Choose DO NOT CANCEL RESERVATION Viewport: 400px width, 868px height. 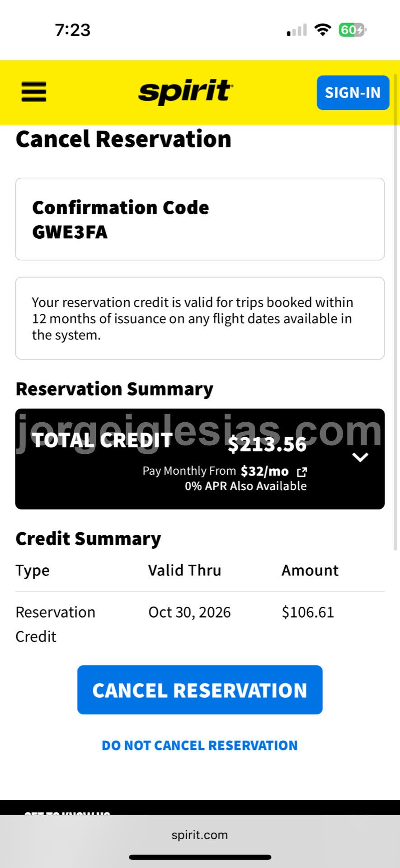coord(200,745)
